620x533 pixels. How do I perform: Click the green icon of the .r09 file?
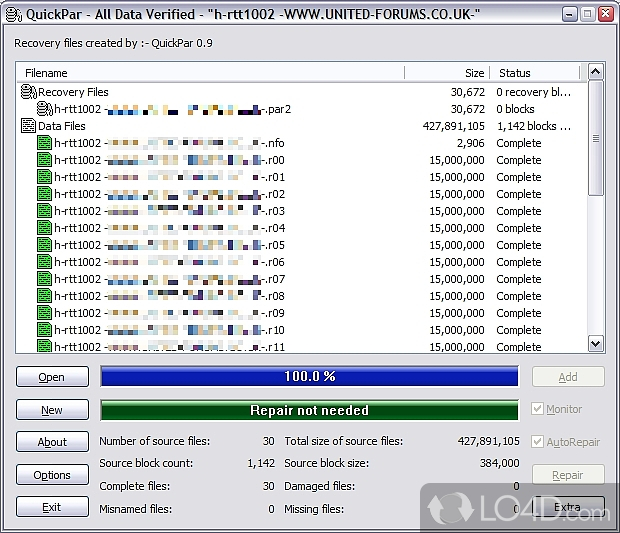(x=44, y=313)
